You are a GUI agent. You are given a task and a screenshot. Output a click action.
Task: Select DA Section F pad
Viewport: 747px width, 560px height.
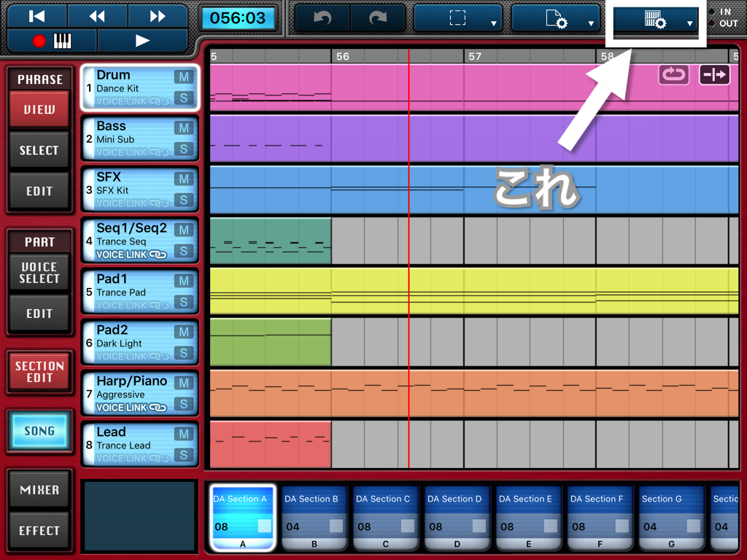[600, 518]
